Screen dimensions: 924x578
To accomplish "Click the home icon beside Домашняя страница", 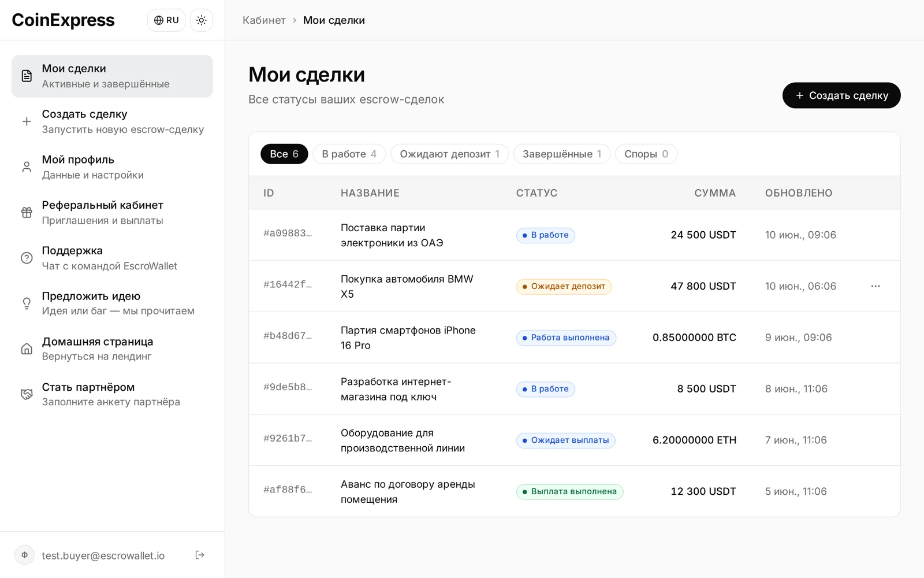I will pyautogui.click(x=27, y=349).
